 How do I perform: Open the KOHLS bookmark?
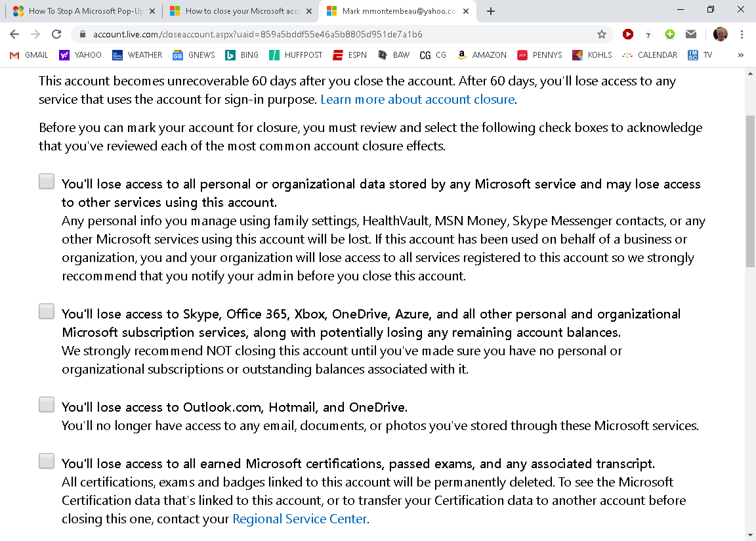click(592, 55)
